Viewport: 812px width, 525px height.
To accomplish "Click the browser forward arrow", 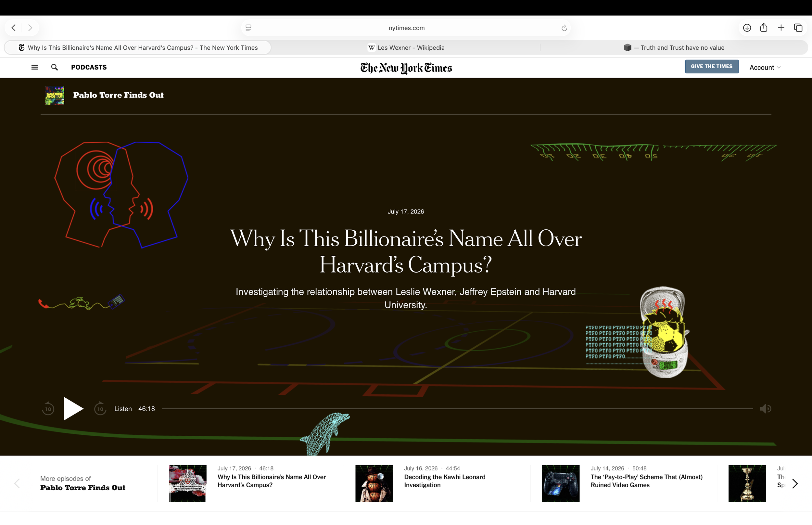I will [x=30, y=28].
